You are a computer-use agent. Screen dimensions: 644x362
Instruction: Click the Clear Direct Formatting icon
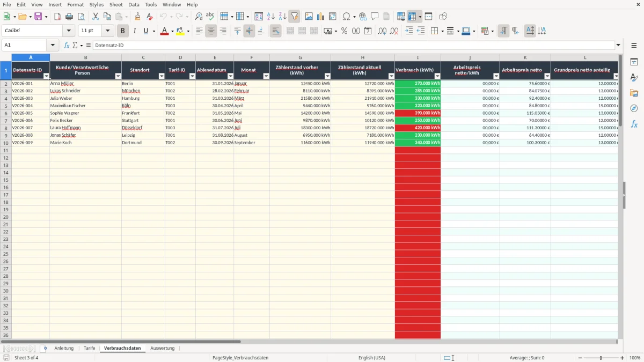point(150,17)
